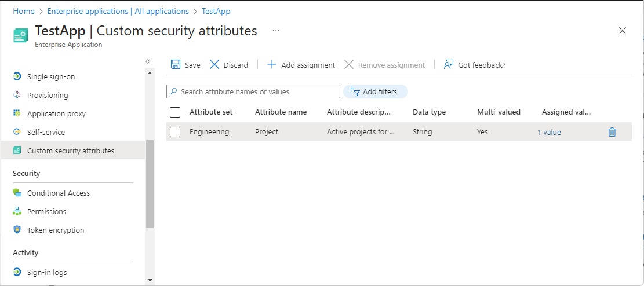Delete the Project attribute with trash icon

(x=612, y=132)
